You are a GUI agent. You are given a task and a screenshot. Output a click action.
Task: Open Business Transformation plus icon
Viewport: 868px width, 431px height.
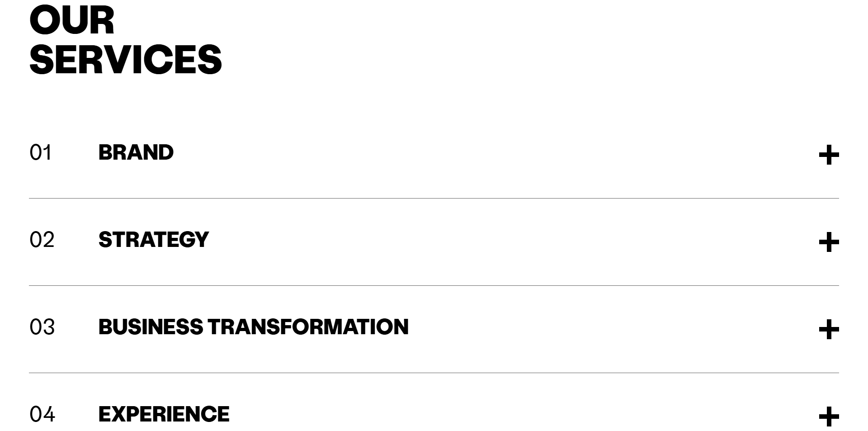click(x=829, y=330)
